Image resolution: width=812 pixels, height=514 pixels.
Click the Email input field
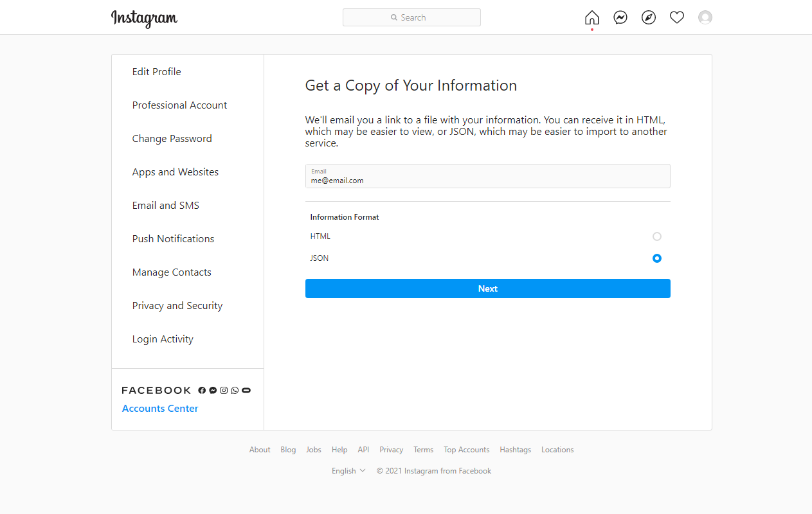coord(488,176)
